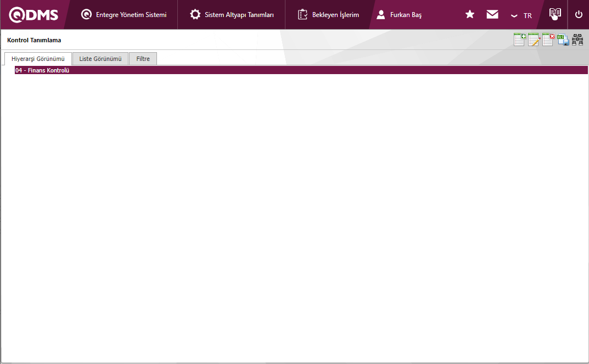589x364 pixels.
Task: Open messages with the envelope icon
Action: tap(492, 15)
